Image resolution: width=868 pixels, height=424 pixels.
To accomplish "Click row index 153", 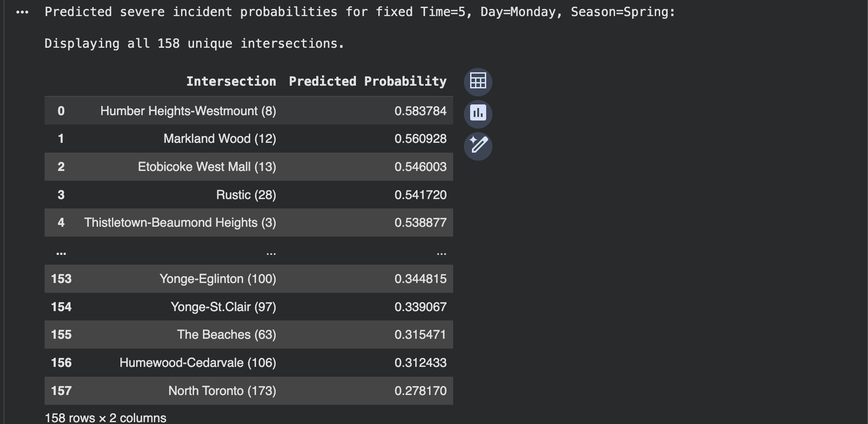I will click(61, 279).
